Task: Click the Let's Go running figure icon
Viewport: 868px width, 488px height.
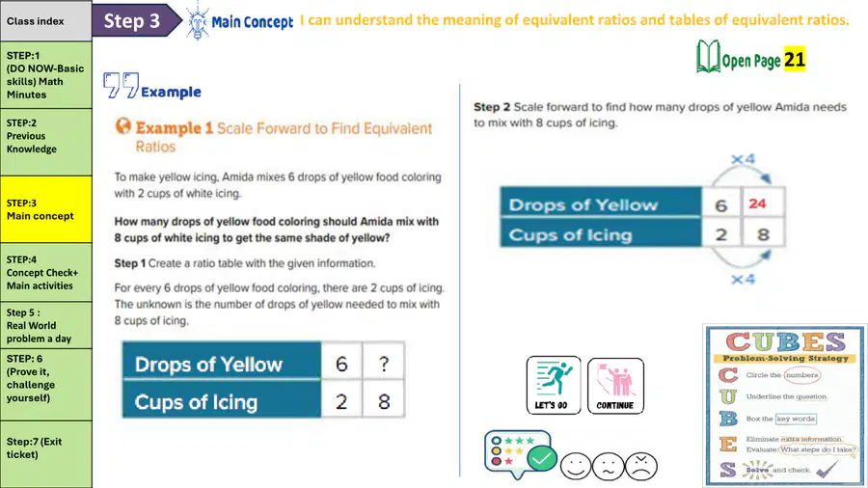Action: click(554, 385)
